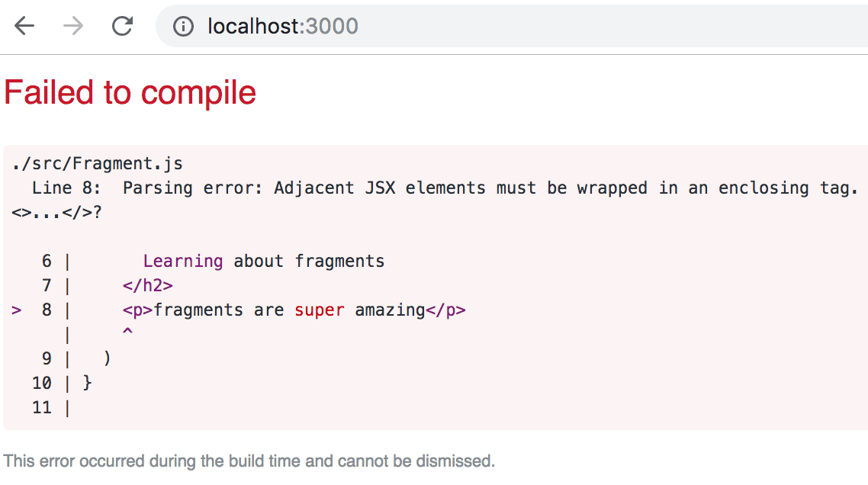Click the opening <p> tag on line 8

pos(137,310)
